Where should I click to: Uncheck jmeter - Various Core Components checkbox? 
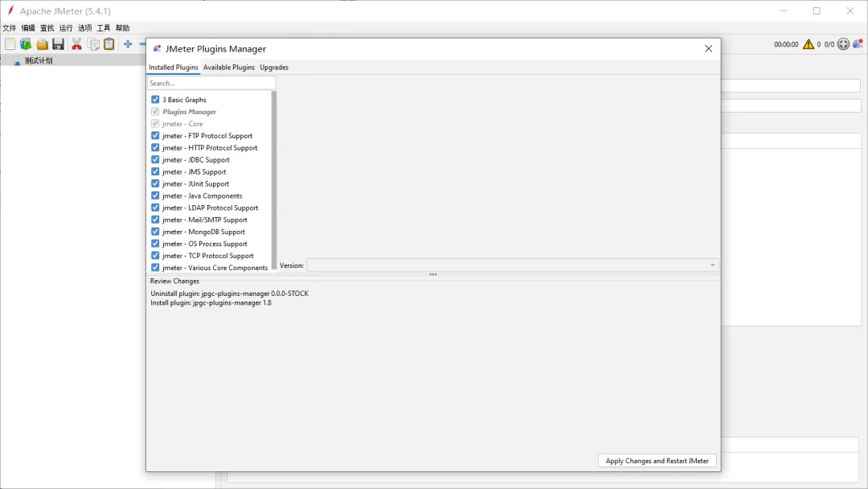pos(155,268)
